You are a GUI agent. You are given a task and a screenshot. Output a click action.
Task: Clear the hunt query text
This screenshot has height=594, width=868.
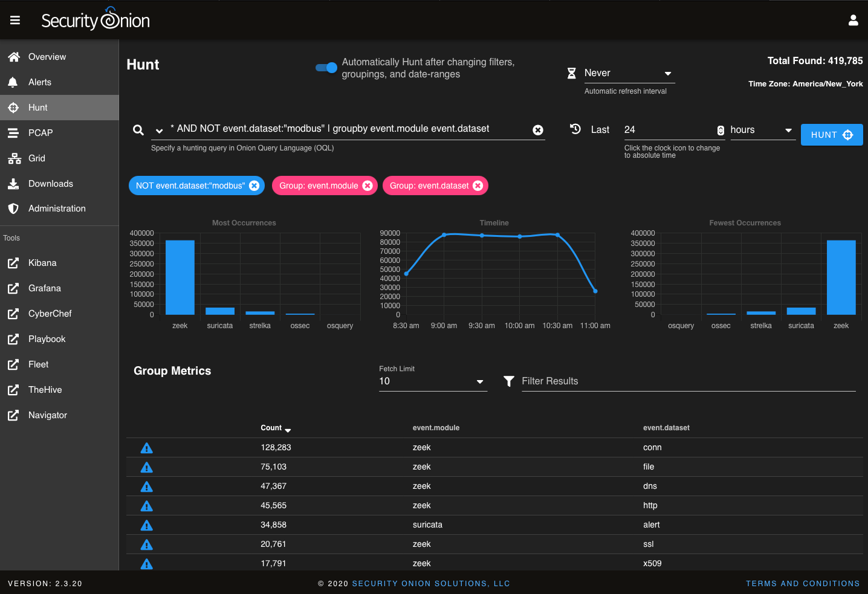537,130
